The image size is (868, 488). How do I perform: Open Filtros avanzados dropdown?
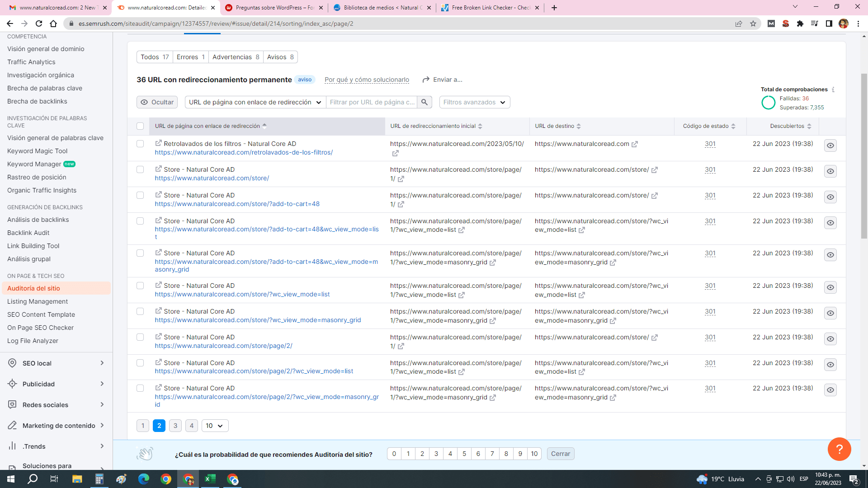475,102
